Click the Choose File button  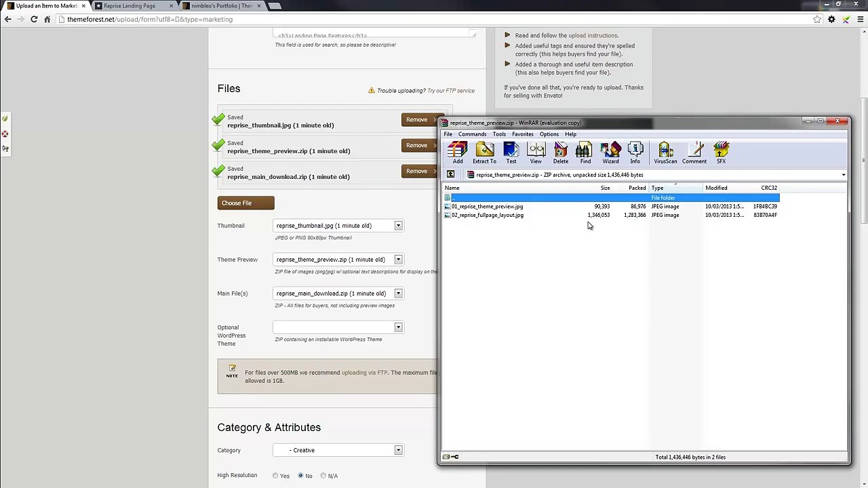246,203
